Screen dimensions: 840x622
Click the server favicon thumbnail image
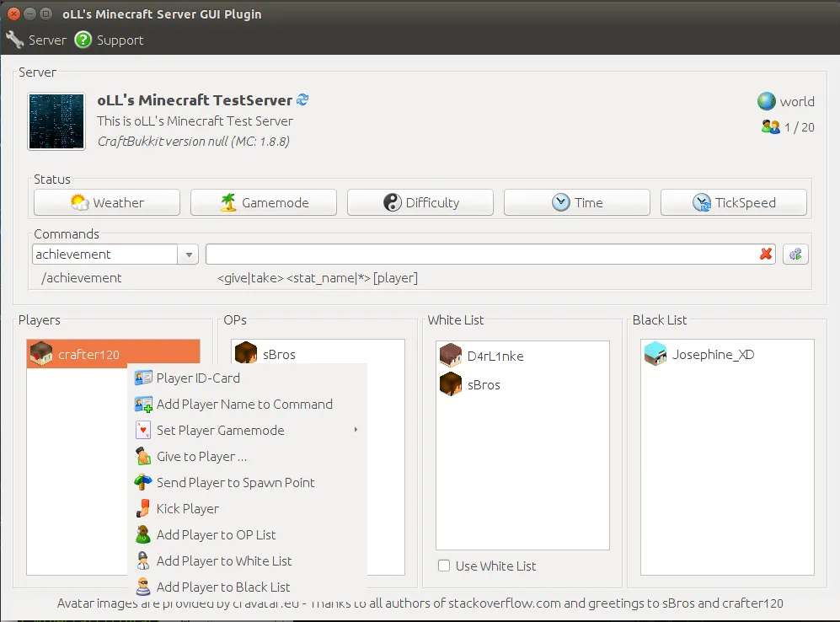(56, 121)
